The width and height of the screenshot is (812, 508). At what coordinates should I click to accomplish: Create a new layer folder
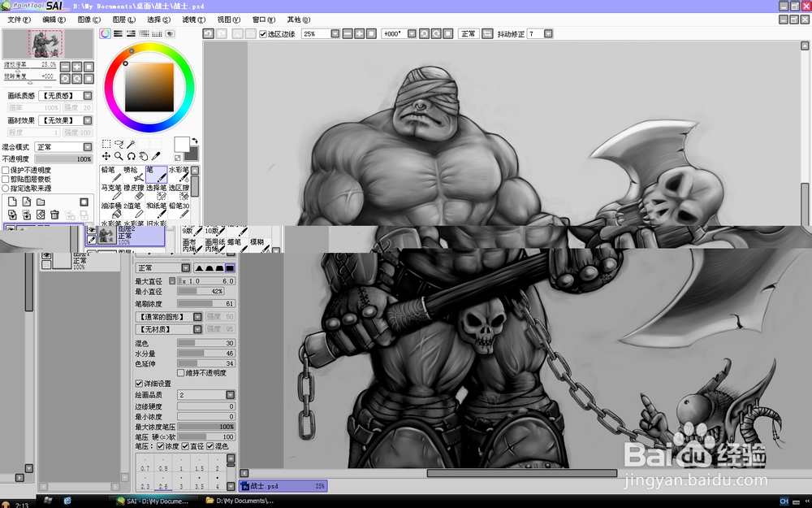(41, 202)
